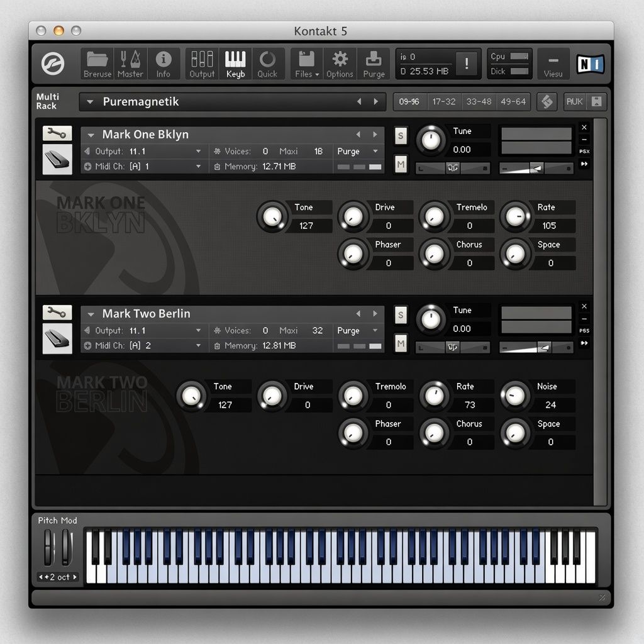Viewport: 644px width, 644px height.
Task: Mute the Mark One Bklyn instrument
Action: pos(401,165)
